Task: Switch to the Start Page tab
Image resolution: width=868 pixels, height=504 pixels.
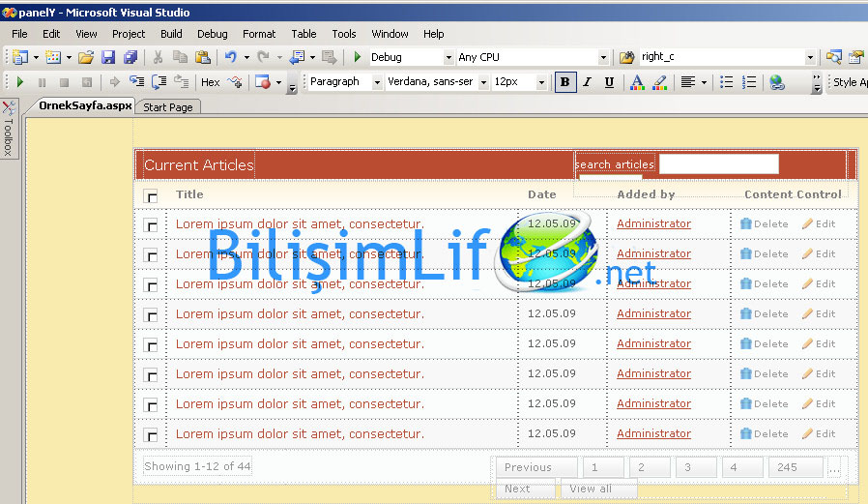Action: [168, 107]
